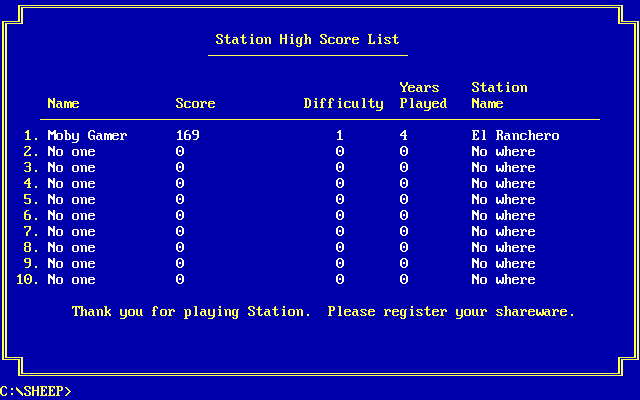The image size is (640, 400).
Task: Click 'No where' station in row 4
Action: [x=503, y=183]
